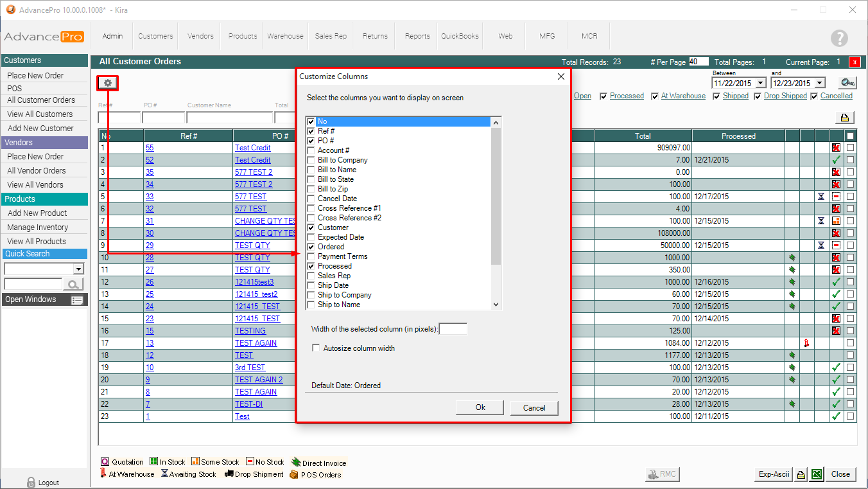Click the Exp-Ascii button

pyautogui.click(x=773, y=474)
